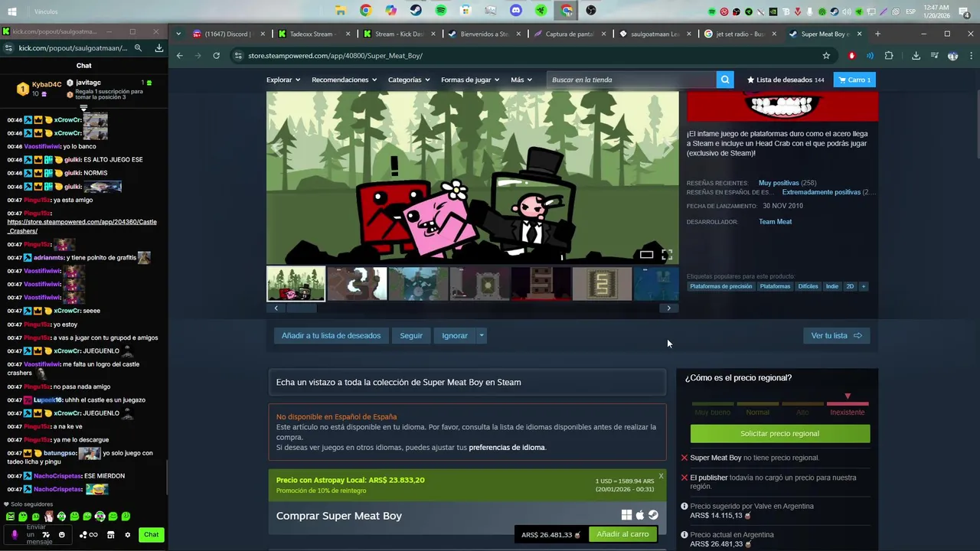The height and width of the screenshot is (551, 980).
Task: Reload the Steam store page
Action: (217, 56)
